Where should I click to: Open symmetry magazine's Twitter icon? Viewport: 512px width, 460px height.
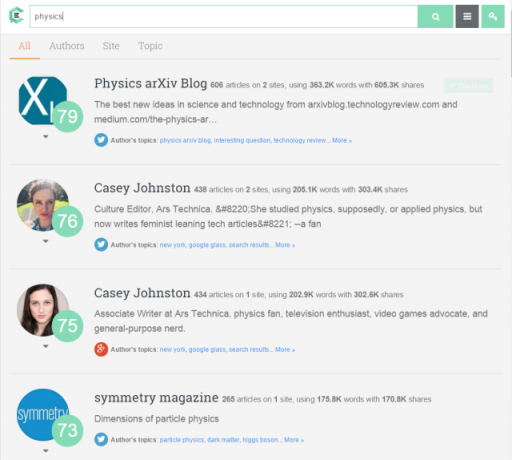[101, 439]
